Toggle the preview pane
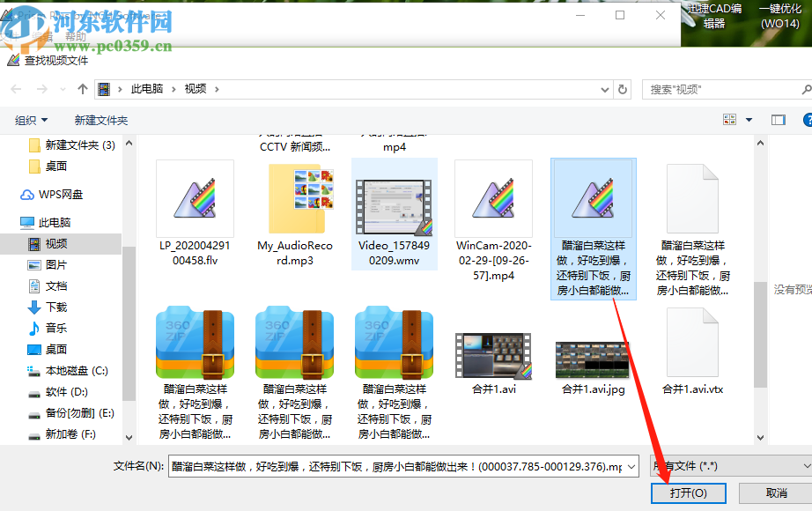Screen dimensions: 812x511 777,120
